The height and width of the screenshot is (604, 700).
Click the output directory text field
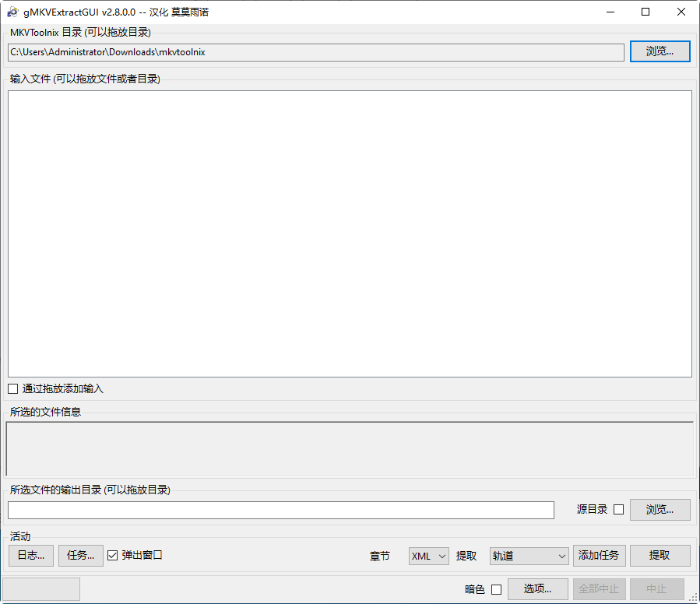click(280, 510)
